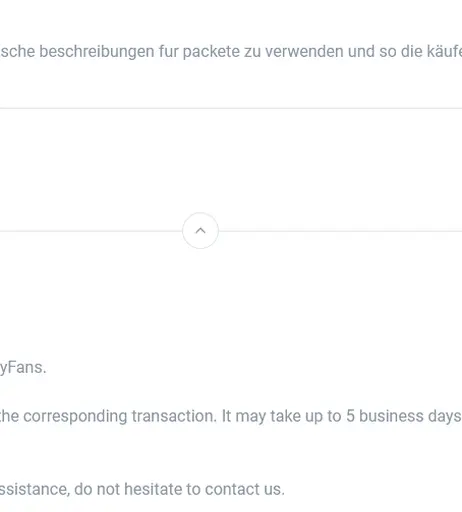
Task: Click 'contact us.' at the end of the message
Action: [245, 489]
